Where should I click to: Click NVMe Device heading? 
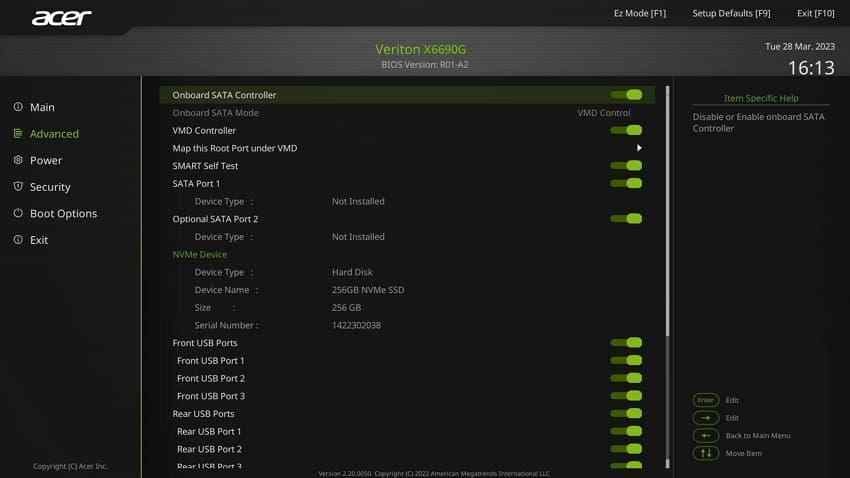click(x=199, y=254)
